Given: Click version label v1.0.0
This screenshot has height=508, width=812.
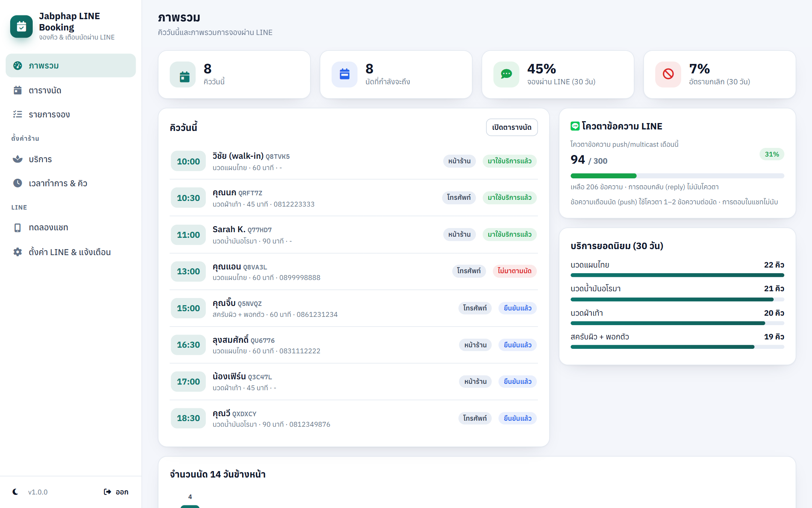Looking at the screenshot, I should [38, 492].
